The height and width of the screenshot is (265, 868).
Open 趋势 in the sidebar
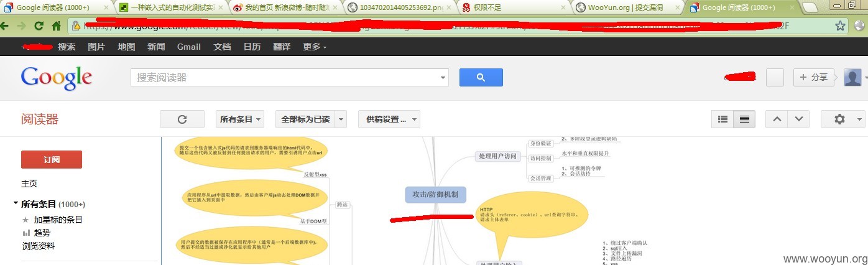click(42, 233)
